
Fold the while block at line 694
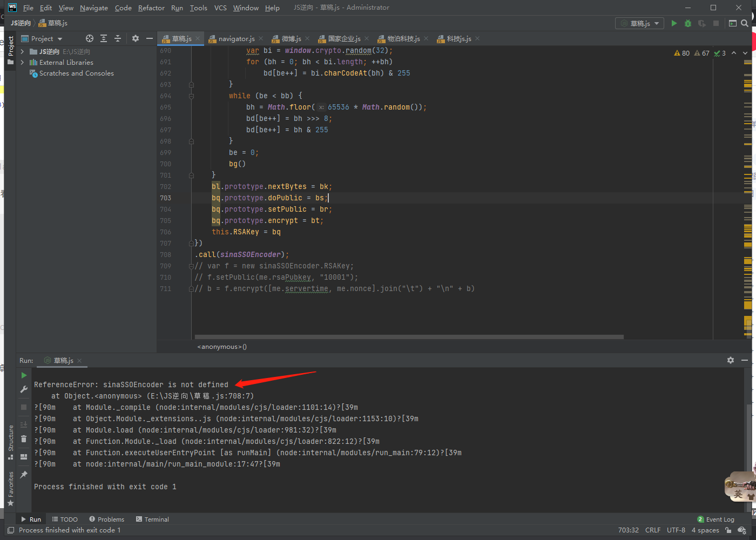pos(191,96)
